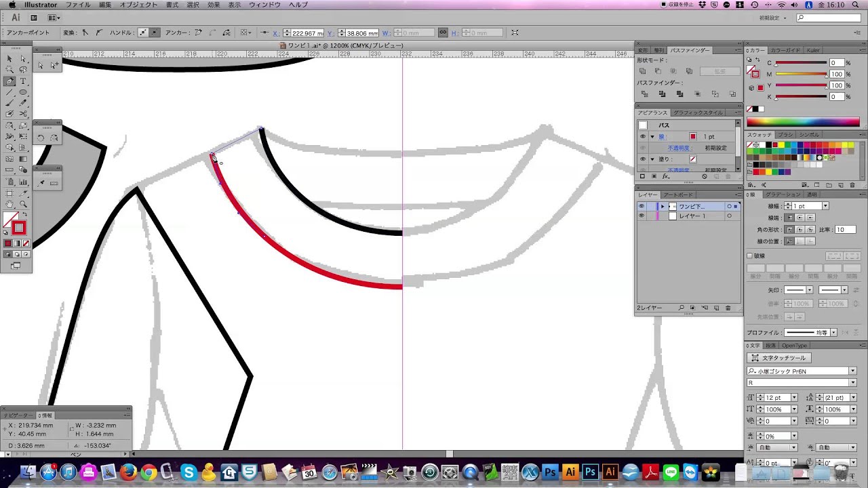868x488 pixels.
Task: Toggle visibility of 線 stroke attribute
Action: pyautogui.click(x=643, y=137)
